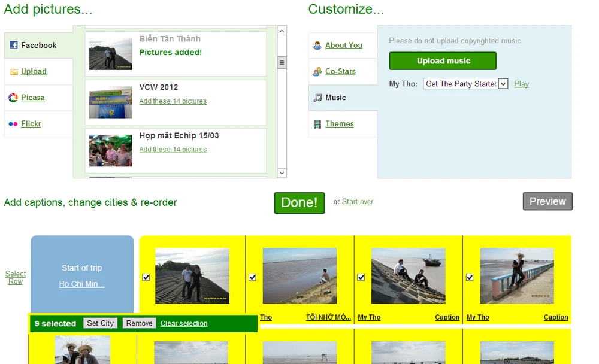Click the Upload folder icon
The image size is (599, 364).
click(13, 72)
